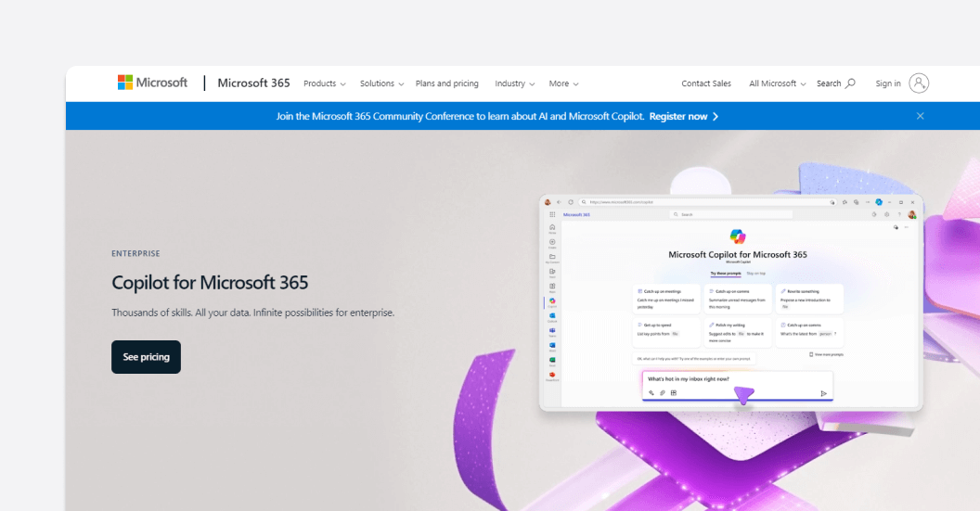Click the Thousands of skills tagline
The width and height of the screenshot is (980, 511).
(253, 313)
